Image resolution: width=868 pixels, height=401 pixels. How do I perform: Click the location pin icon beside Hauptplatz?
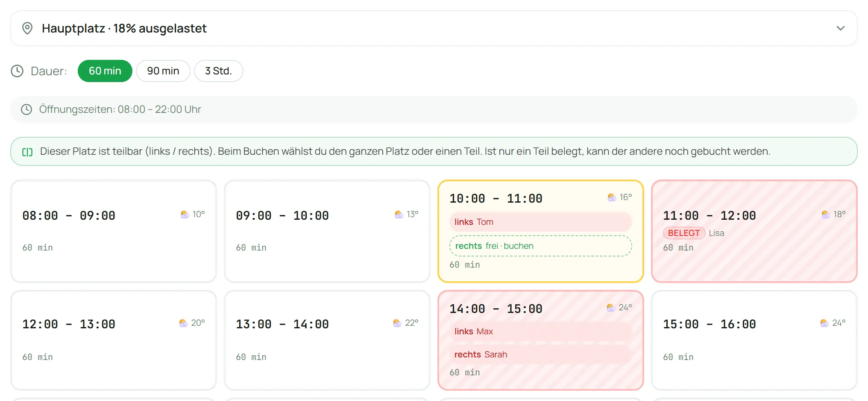[x=27, y=28]
